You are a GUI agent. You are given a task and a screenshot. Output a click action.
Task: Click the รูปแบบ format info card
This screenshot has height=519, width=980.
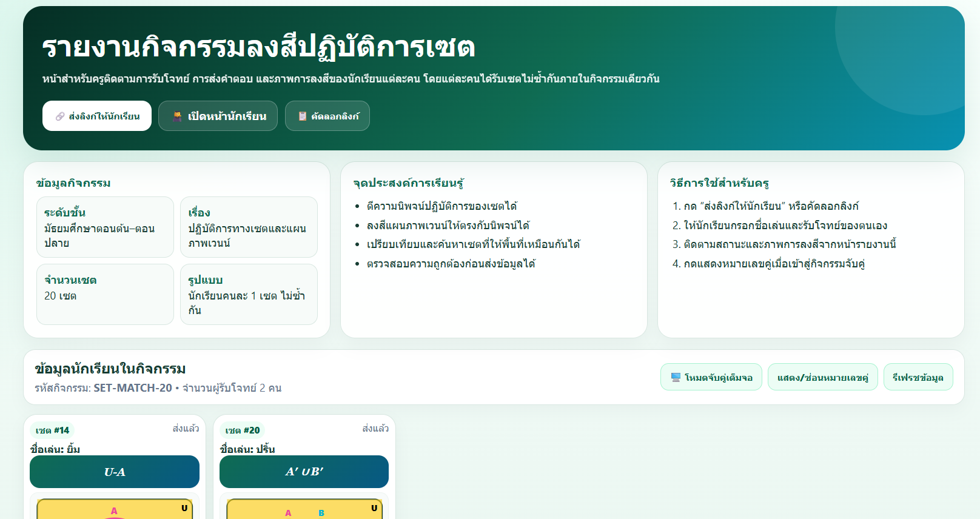coord(249,294)
